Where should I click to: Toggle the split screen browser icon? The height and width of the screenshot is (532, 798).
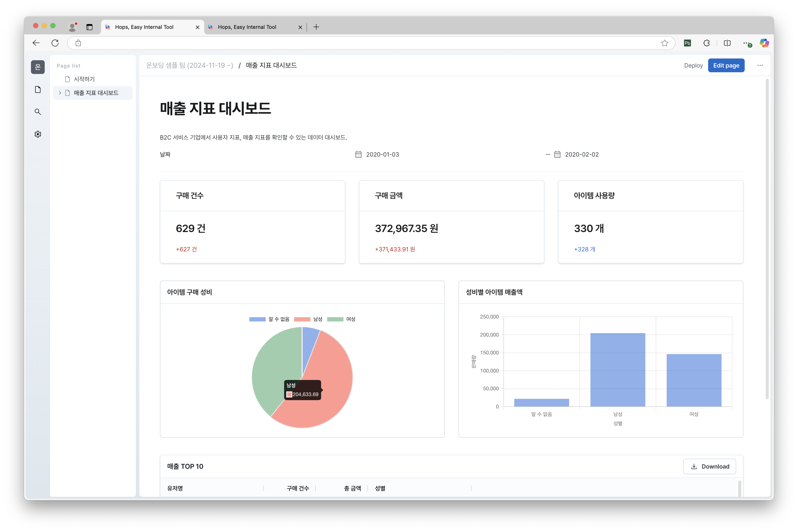(x=727, y=43)
